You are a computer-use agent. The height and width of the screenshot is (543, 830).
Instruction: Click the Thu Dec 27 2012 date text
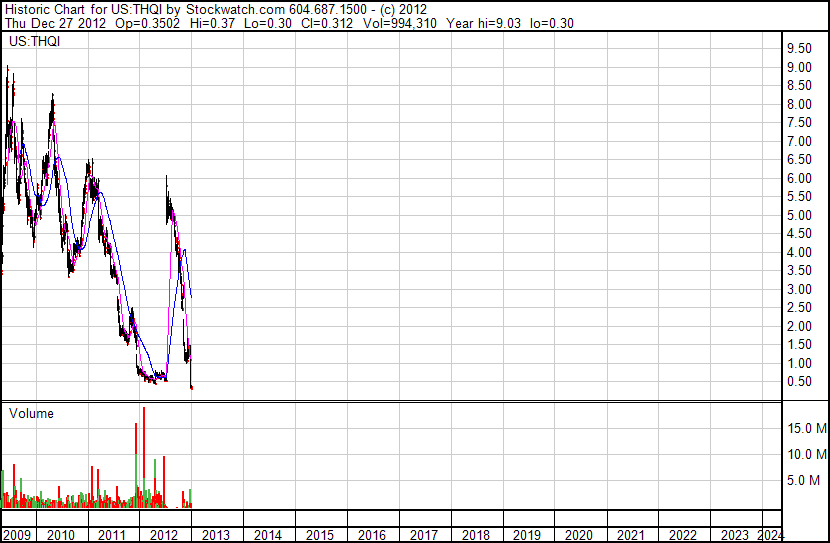click(56, 23)
